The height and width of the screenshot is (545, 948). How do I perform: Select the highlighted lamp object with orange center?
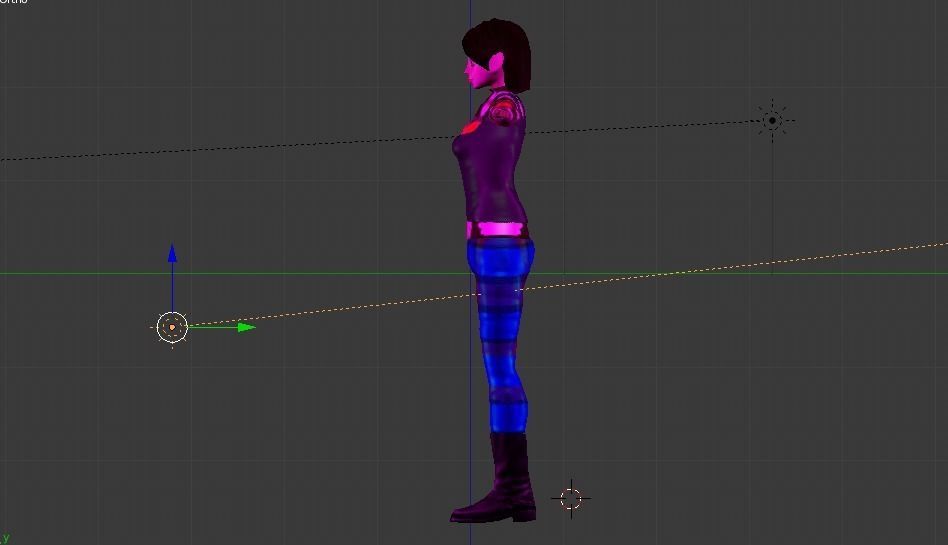(172, 327)
